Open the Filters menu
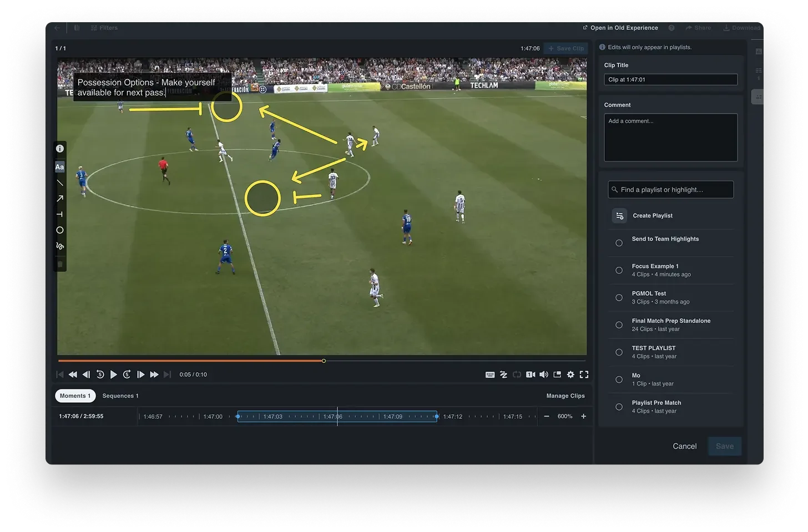 104,27
